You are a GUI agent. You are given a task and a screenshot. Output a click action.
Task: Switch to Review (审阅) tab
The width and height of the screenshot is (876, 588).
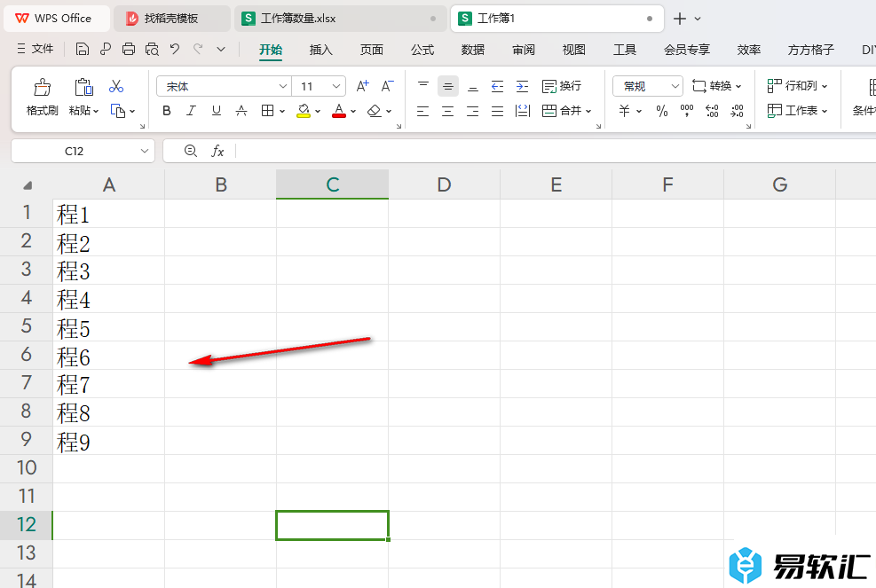tap(524, 50)
